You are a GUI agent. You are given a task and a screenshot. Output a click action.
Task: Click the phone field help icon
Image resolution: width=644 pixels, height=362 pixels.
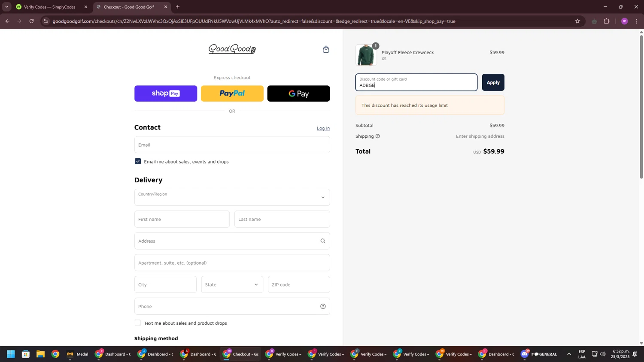tap(323, 306)
